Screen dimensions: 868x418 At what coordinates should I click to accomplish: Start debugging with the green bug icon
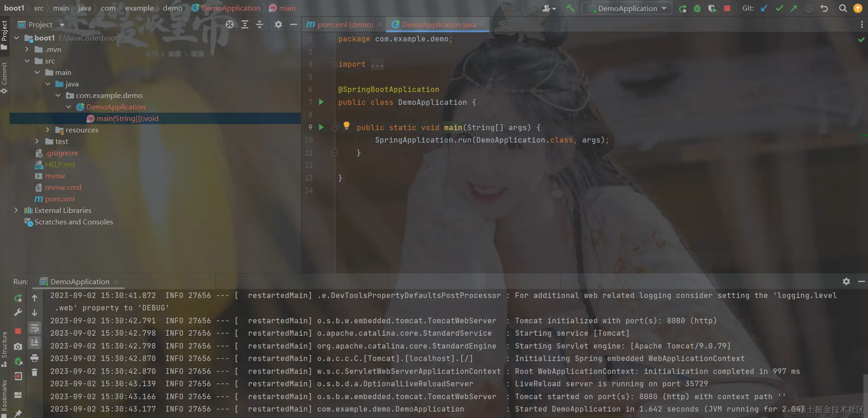pos(697,8)
